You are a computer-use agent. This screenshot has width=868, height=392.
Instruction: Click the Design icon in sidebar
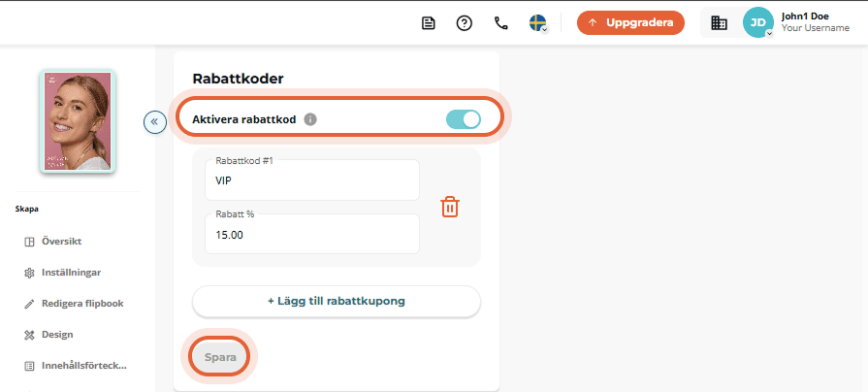(x=29, y=335)
